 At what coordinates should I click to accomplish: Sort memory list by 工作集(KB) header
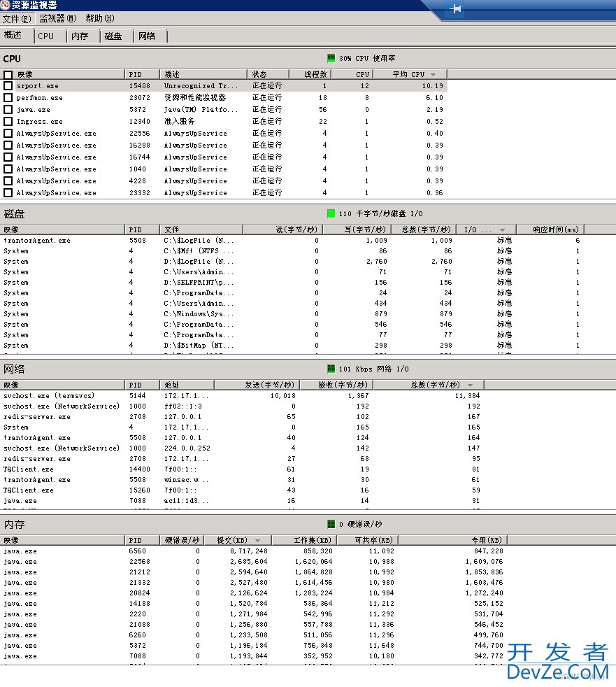(x=304, y=540)
